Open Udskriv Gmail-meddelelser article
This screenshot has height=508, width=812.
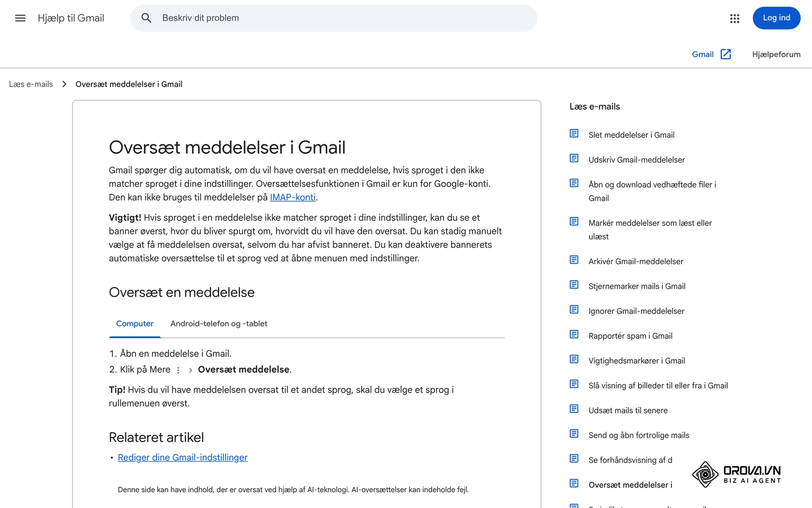point(636,160)
